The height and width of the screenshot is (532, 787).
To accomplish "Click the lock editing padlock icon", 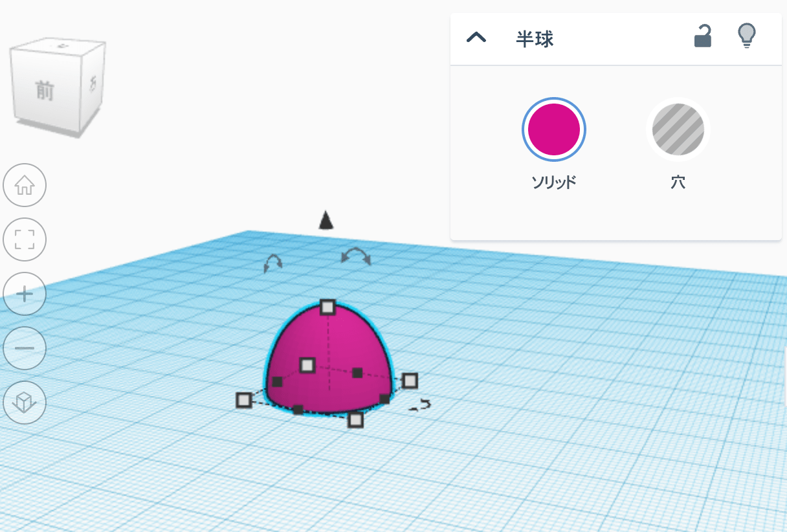I will tap(703, 36).
